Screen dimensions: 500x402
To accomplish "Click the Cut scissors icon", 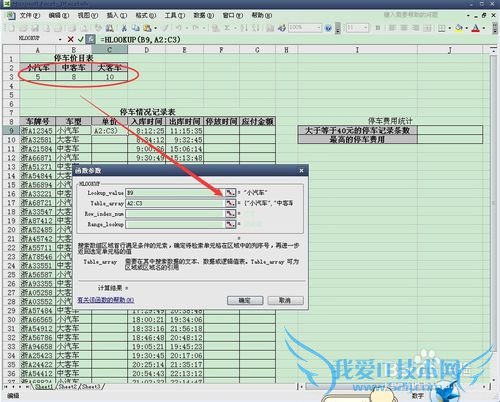I will (124, 28).
